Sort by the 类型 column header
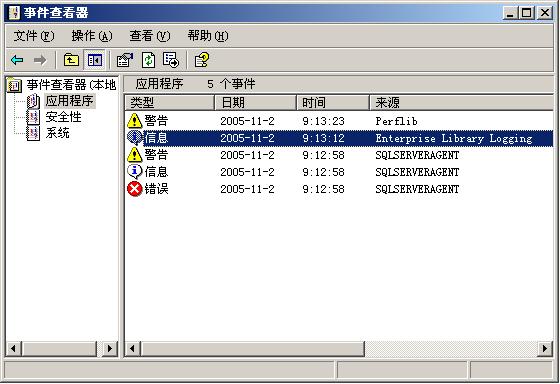 coord(169,103)
